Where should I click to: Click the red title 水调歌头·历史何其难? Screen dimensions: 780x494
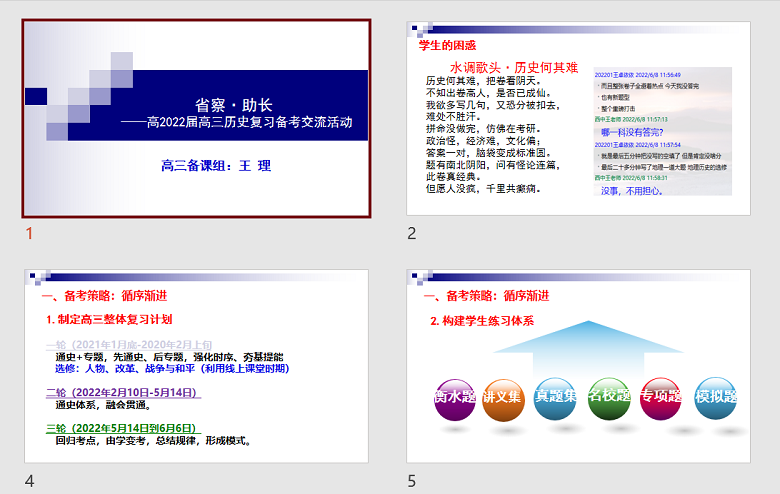[x=513, y=68]
